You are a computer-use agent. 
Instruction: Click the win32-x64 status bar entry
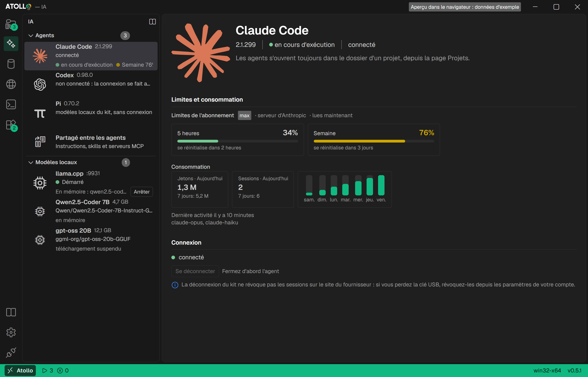(x=547, y=370)
